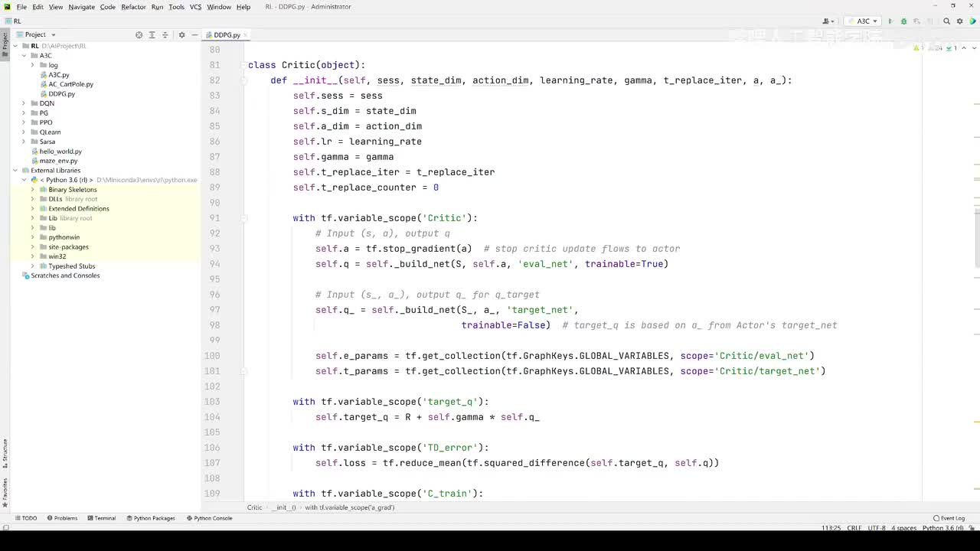
Task: Open the Project panel options gear
Action: [x=181, y=34]
